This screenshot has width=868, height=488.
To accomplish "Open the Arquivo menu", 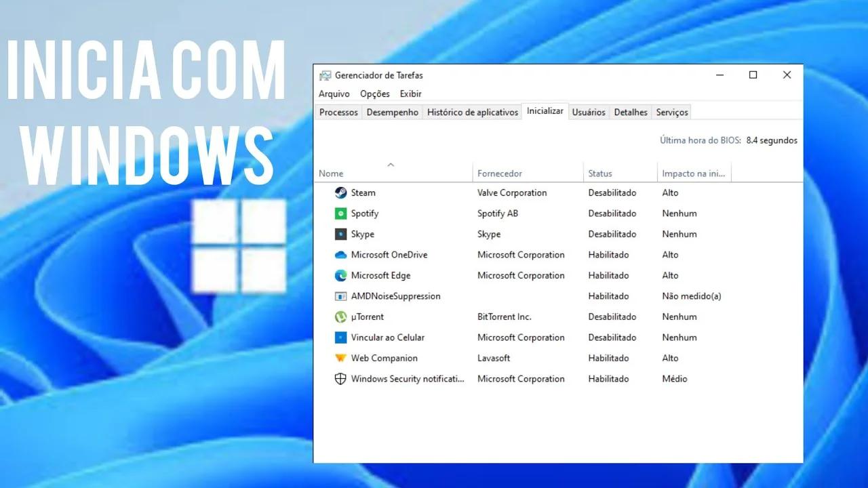I will coord(334,94).
